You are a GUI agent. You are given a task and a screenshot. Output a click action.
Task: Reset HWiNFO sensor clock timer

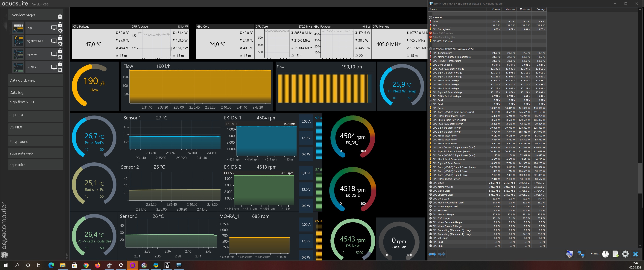tap(605, 254)
